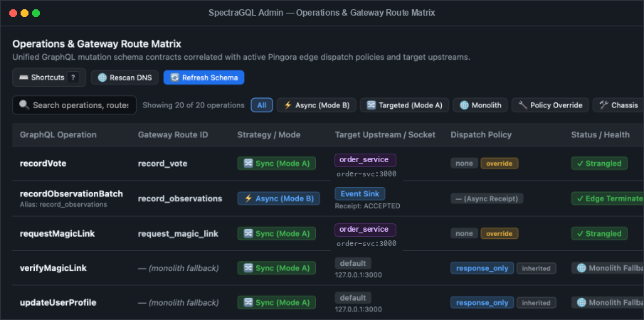Click the refresh arrows icon on Refresh Schema
644x320 pixels.
[175, 78]
